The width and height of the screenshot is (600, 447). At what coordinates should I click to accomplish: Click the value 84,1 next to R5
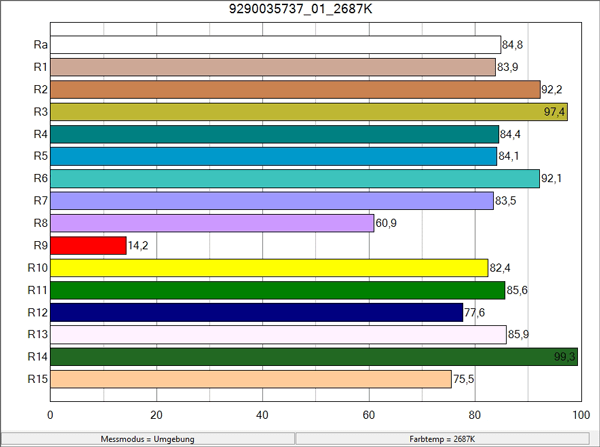click(x=509, y=157)
